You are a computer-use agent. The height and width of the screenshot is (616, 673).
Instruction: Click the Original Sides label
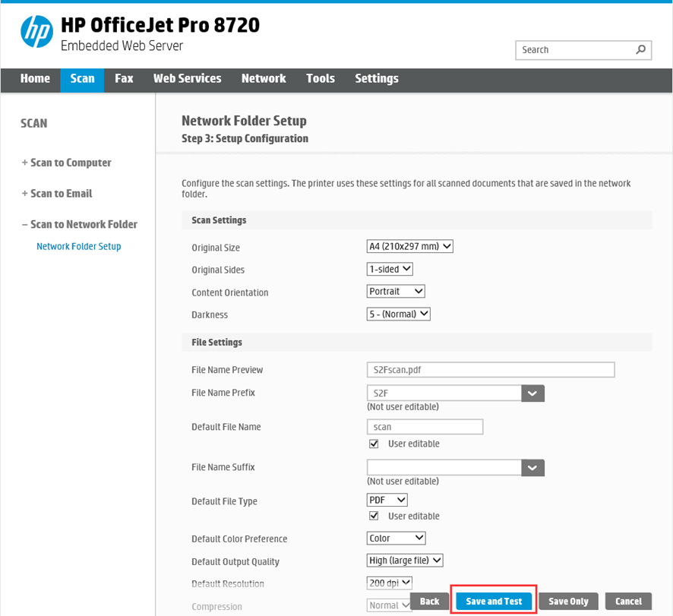click(218, 270)
